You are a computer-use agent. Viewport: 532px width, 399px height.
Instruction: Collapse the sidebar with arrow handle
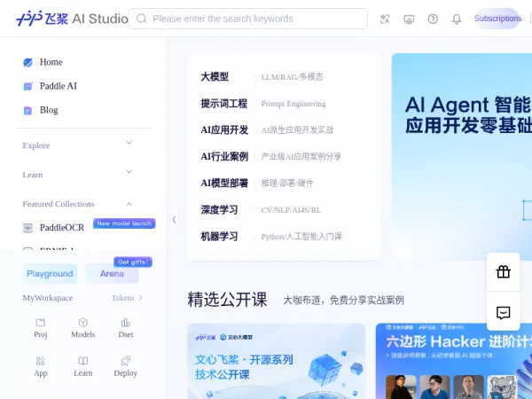tap(174, 220)
